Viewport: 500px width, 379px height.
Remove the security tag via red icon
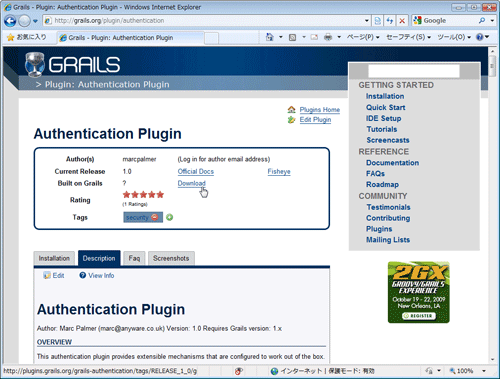coord(154,217)
